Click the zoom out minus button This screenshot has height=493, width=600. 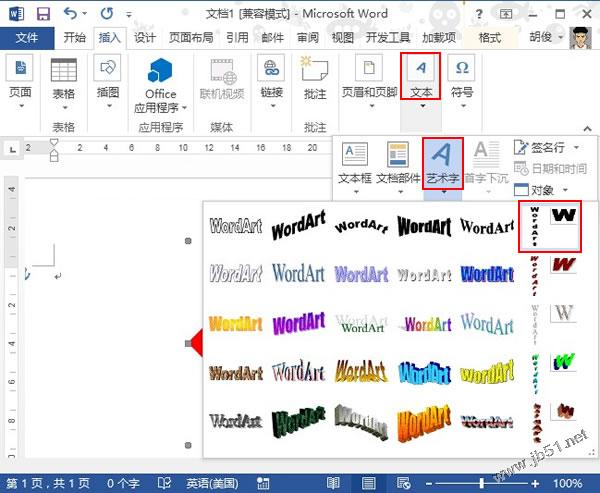(429, 484)
